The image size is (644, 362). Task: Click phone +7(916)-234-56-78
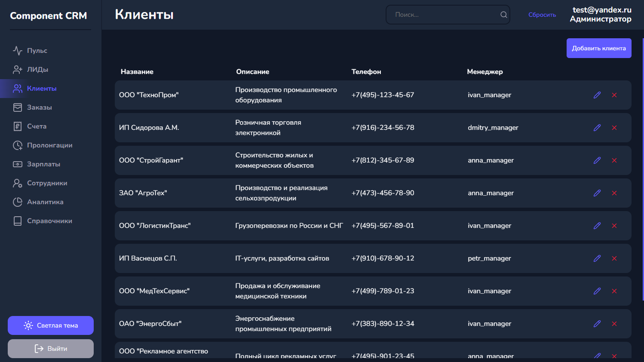pos(383,128)
